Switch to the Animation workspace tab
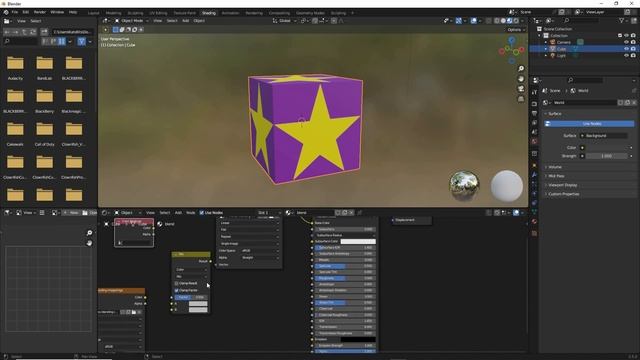 [230, 13]
